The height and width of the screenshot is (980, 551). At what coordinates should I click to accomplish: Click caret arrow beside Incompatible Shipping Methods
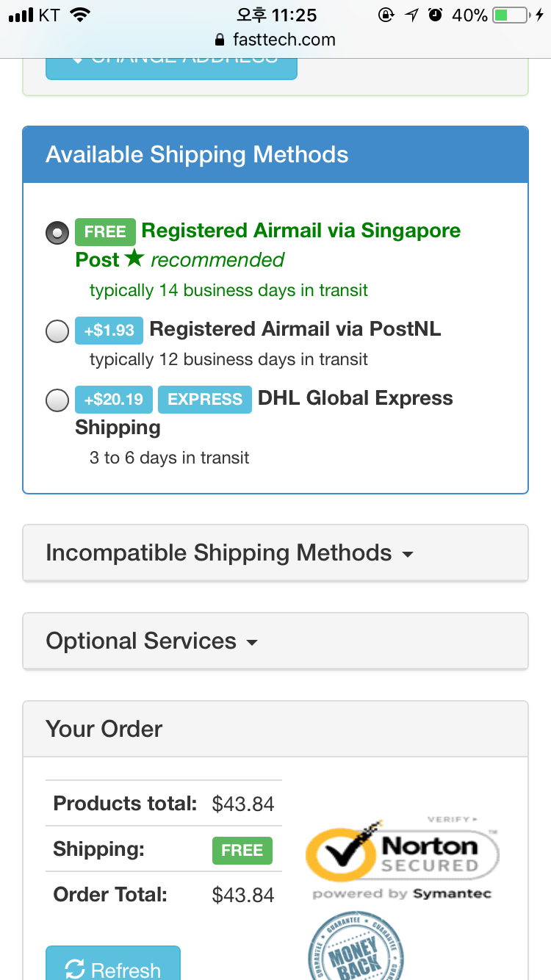(408, 555)
